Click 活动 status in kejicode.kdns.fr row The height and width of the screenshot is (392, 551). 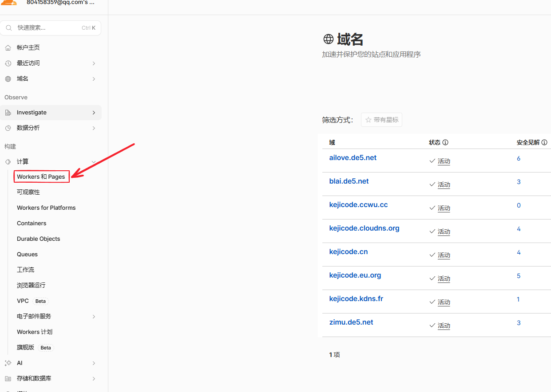tap(444, 302)
